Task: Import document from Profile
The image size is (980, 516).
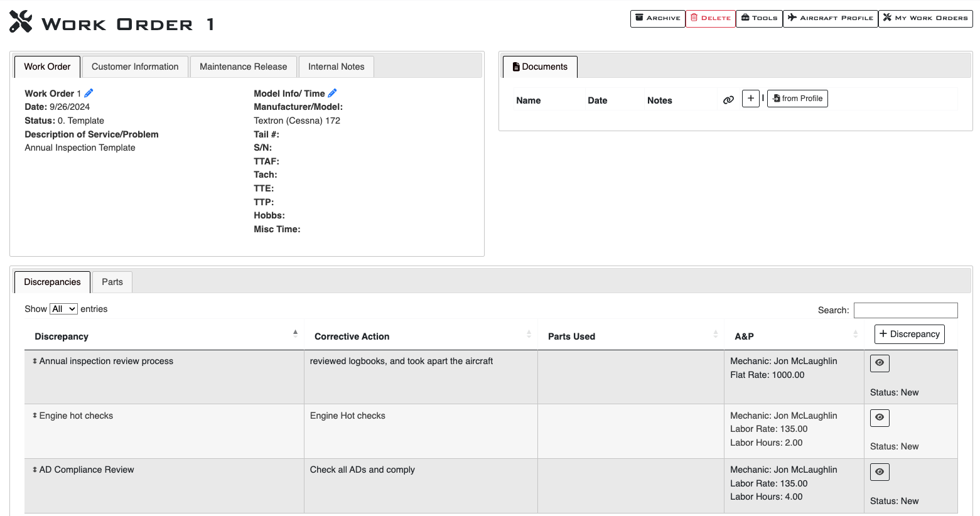Action: pos(797,99)
